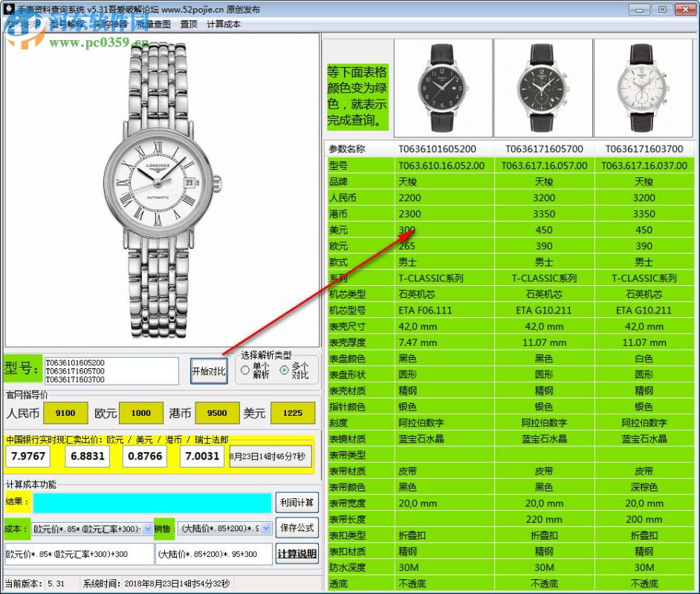Click the 置顶 menu item
700x594 pixels.
pos(189,24)
